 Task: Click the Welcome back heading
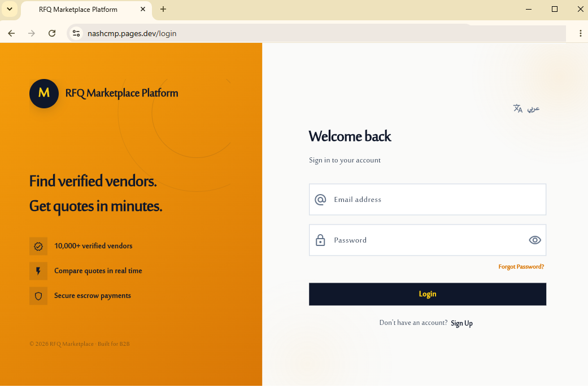pyautogui.click(x=350, y=137)
